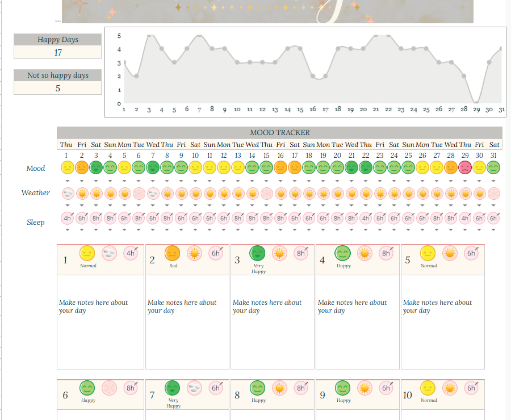Select the MOOD TRACKER header cell

tap(280, 133)
